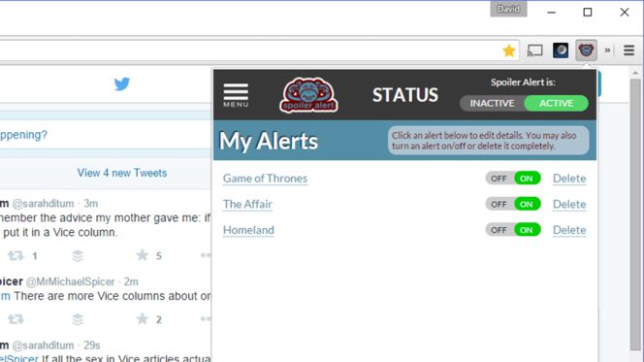Click the bookmark star in address bar

click(509, 50)
